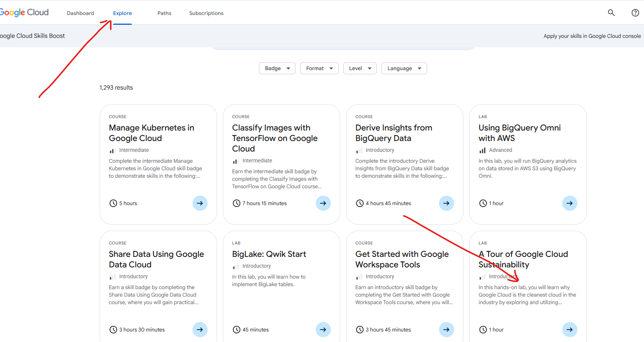Click level bars icon in Manage Kubernetes card
The width and height of the screenshot is (644, 342).
112,150
